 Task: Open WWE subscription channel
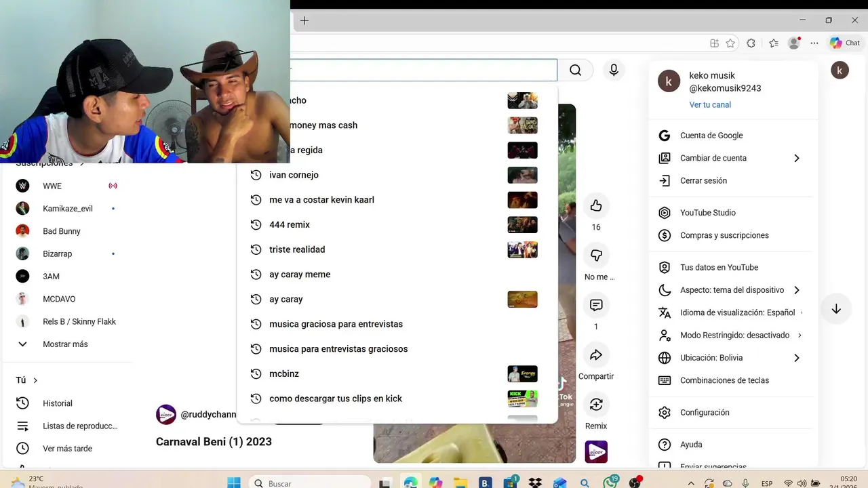(66, 186)
